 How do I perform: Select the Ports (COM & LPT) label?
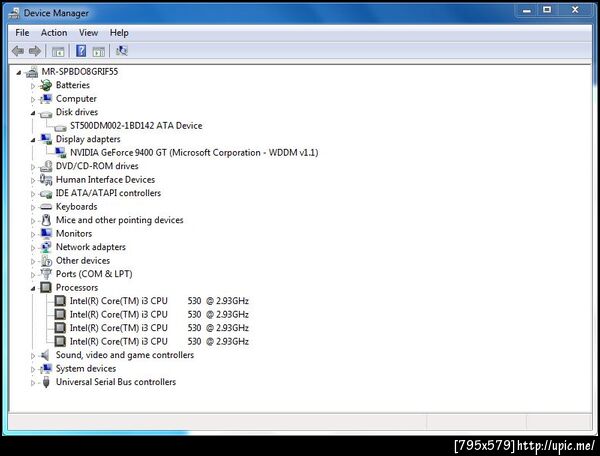pyautogui.click(x=94, y=274)
